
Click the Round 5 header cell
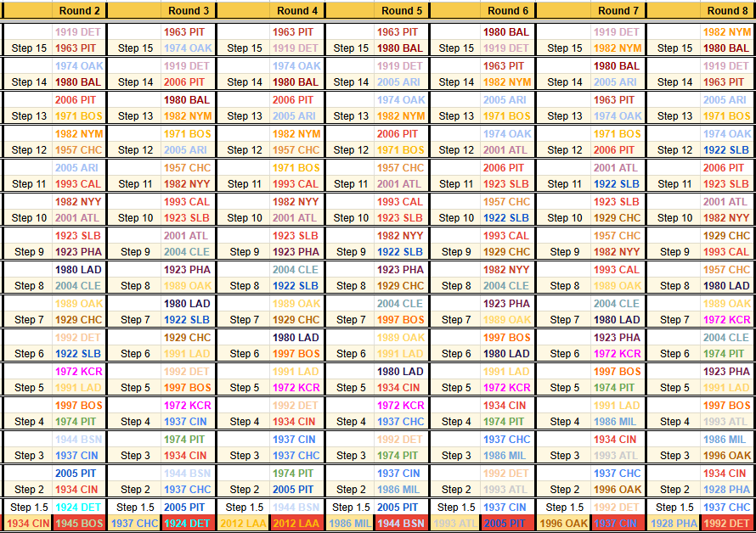[x=402, y=10]
